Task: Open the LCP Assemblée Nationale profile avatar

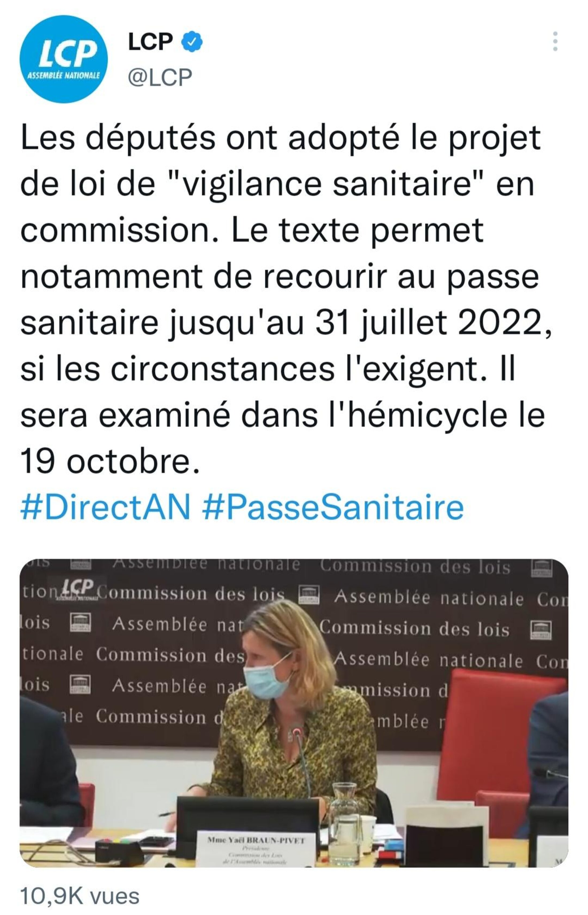Action: [64, 59]
